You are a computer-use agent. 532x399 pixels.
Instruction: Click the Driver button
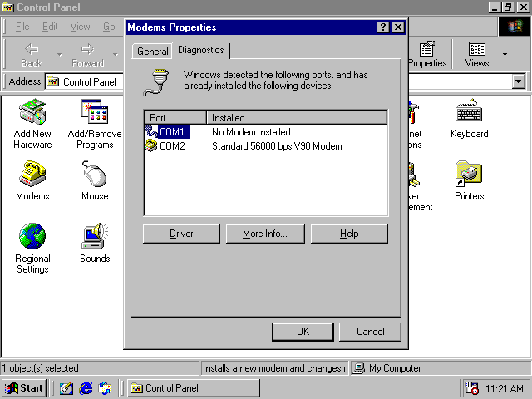181,234
